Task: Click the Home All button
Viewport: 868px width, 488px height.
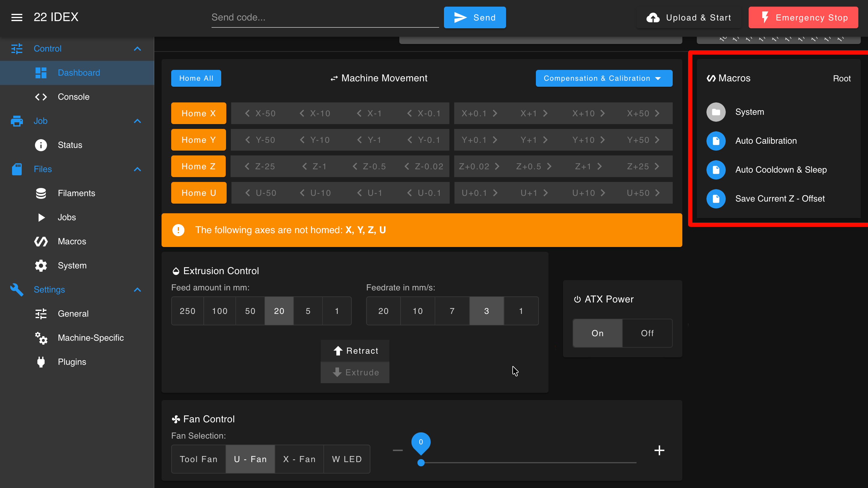Action: [196, 78]
